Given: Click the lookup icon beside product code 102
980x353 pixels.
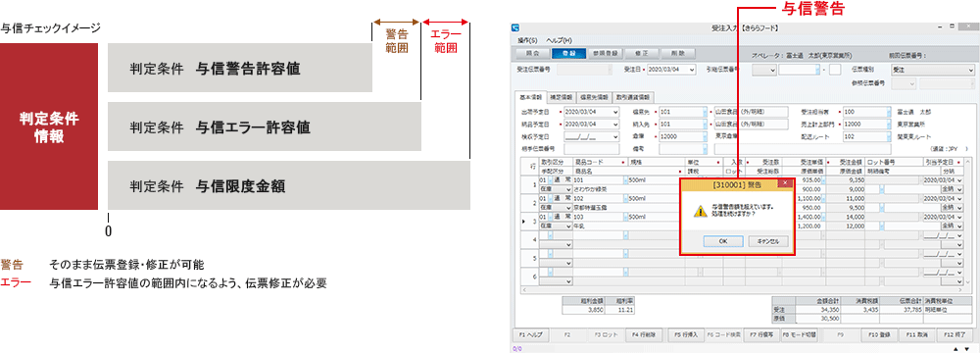Looking at the screenshot, I should (x=625, y=198).
